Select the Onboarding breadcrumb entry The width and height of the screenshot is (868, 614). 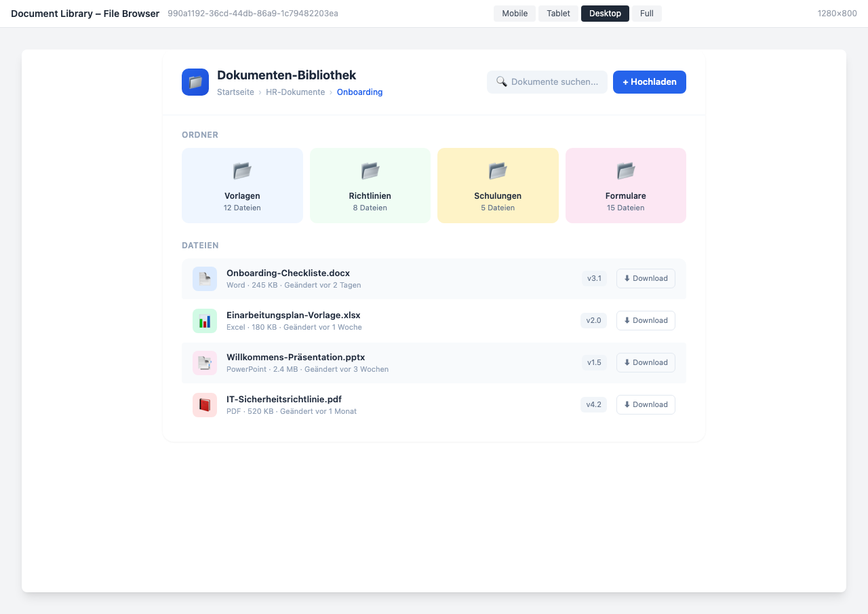point(359,92)
